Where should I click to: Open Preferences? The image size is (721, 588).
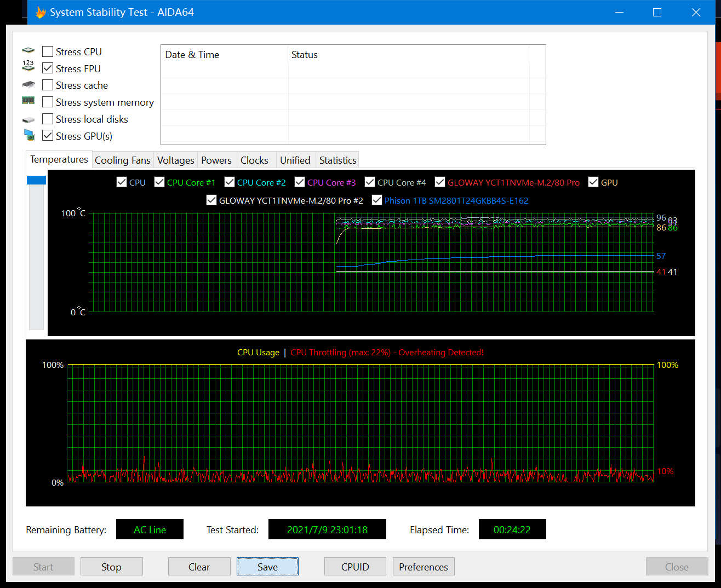tap(424, 567)
